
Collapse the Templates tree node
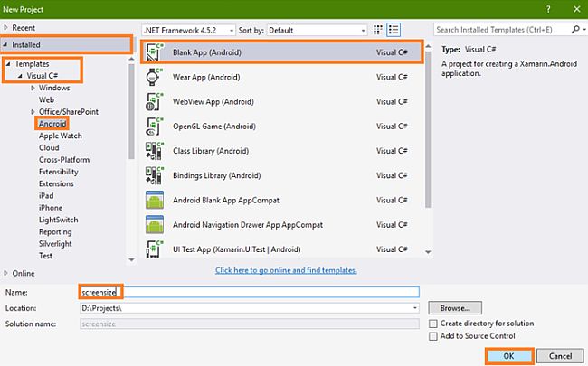(x=8, y=64)
